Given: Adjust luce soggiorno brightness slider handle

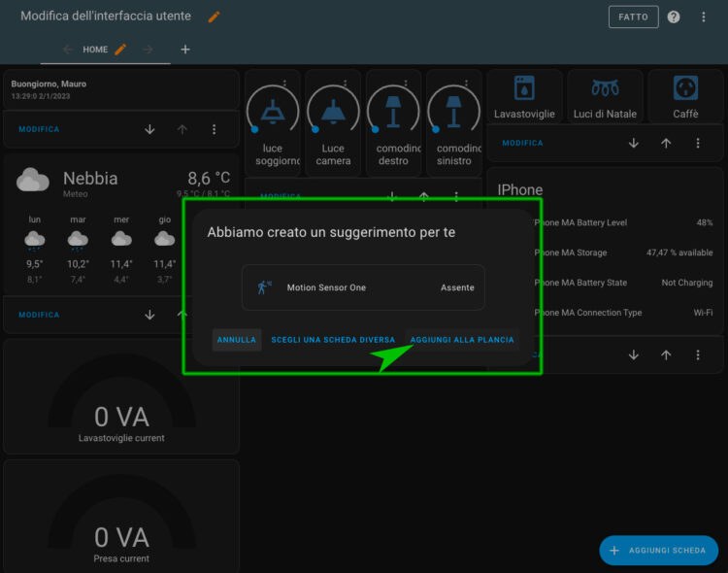Looking at the screenshot, I should (254, 130).
